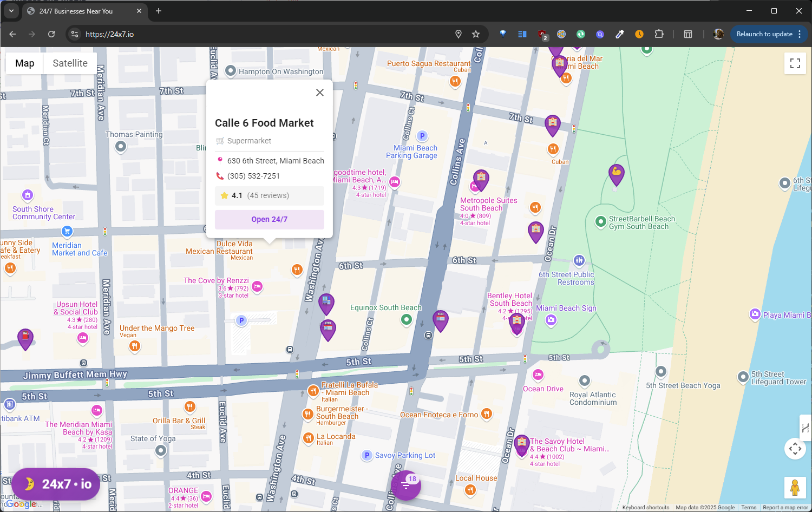Click the Open 24/7 status button
The image size is (812, 512).
pyautogui.click(x=270, y=219)
